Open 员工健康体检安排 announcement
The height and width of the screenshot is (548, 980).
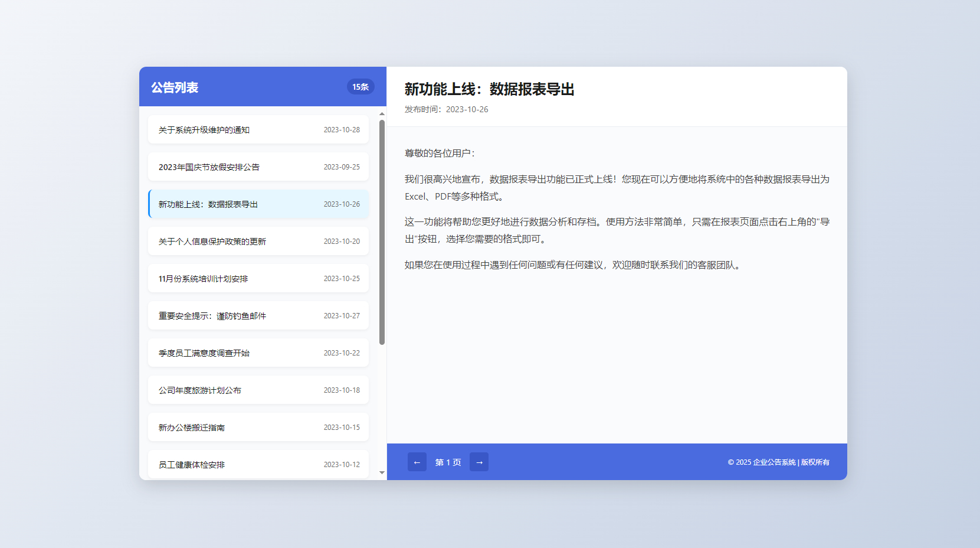(258, 465)
